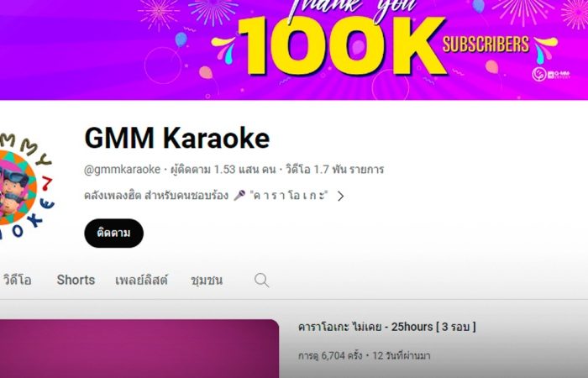Open the Shorts tab
This screenshot has height=378, width=588.
[76, 280]
